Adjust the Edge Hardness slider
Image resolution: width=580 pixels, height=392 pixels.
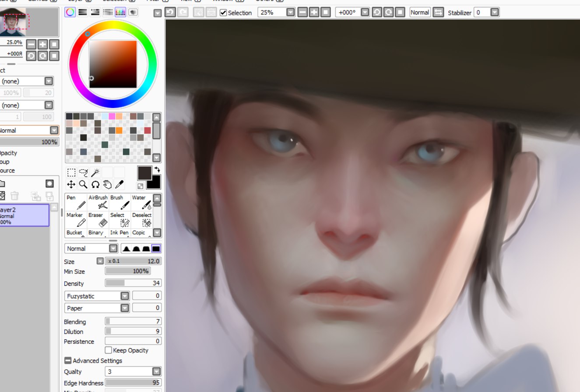coord(133,383)
